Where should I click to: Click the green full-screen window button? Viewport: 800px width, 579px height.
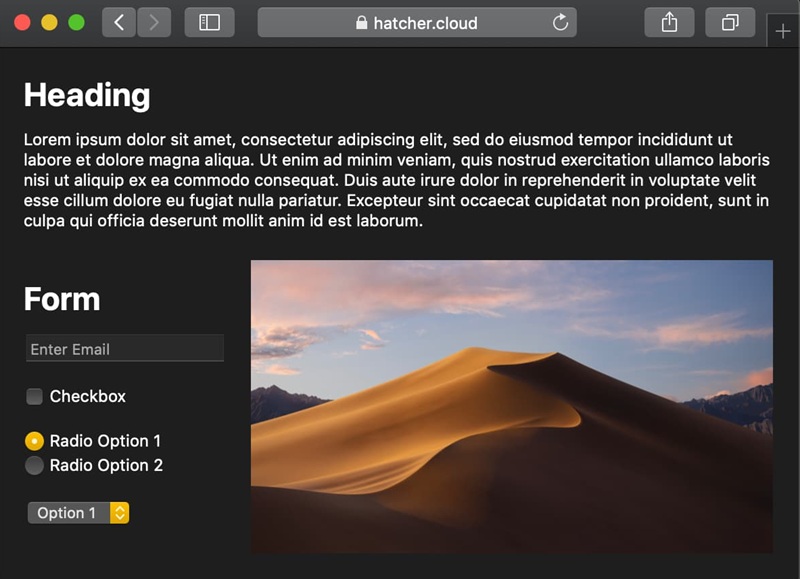(76, 22)
